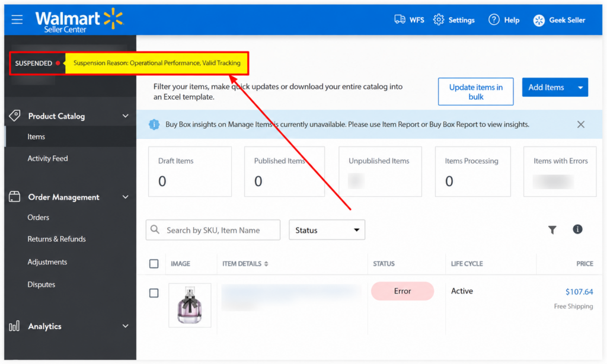
Task: Click the info icon in Buy Box banner
Action: pyautogui.click(x=154, y=124)
